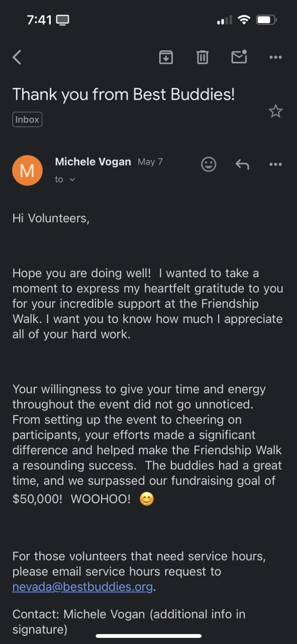Delete the email with trash icon

[203, 57]
